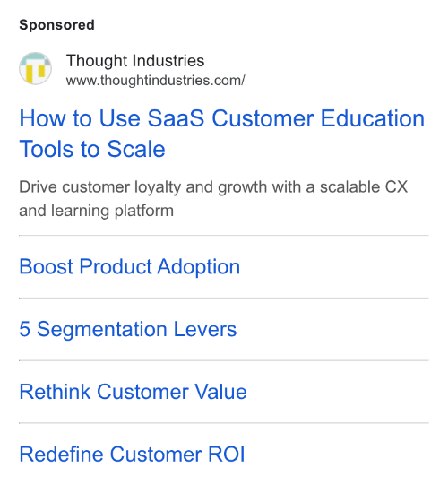448x485 pixels.
Task: Click the Thought Industries round logo icon
Action: click(35, 68)
